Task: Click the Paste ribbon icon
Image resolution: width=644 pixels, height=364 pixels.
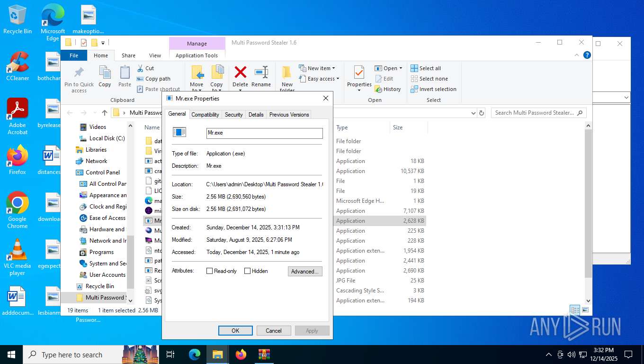Action: pos(125,73)
